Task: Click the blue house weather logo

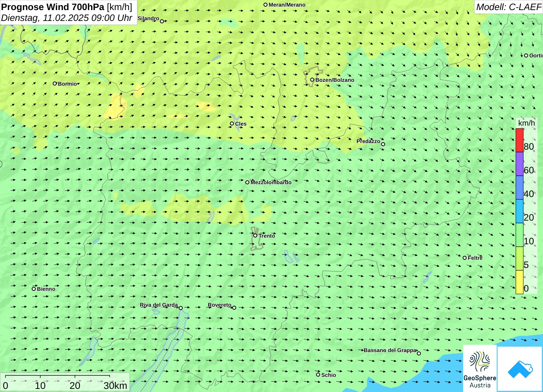Action: coord(520,369)
